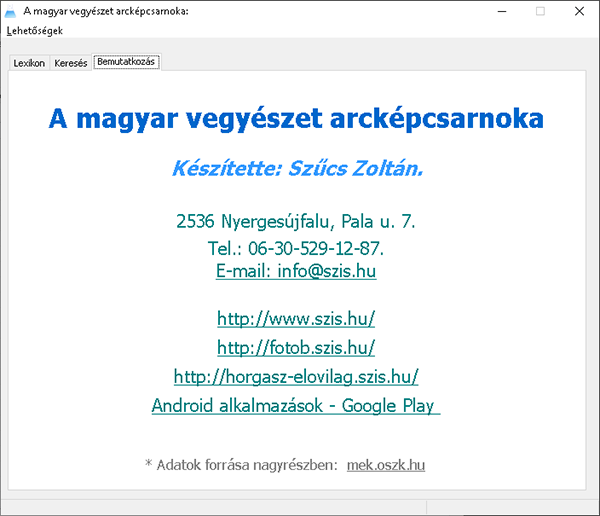Click the E-mail info@szis.hu link
The image size is (600, 516).
(x=296, y=271)
